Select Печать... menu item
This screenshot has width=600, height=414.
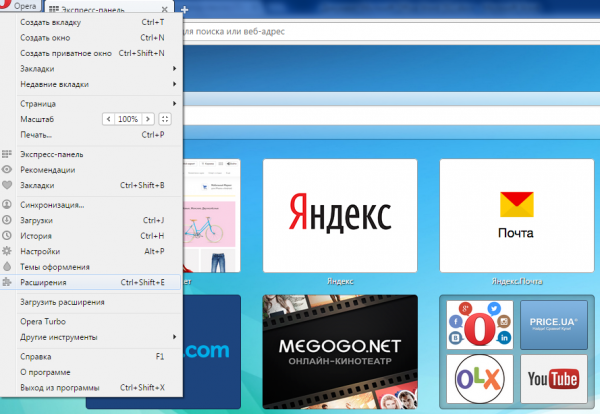pyautogui.click(x=91, y=135)
